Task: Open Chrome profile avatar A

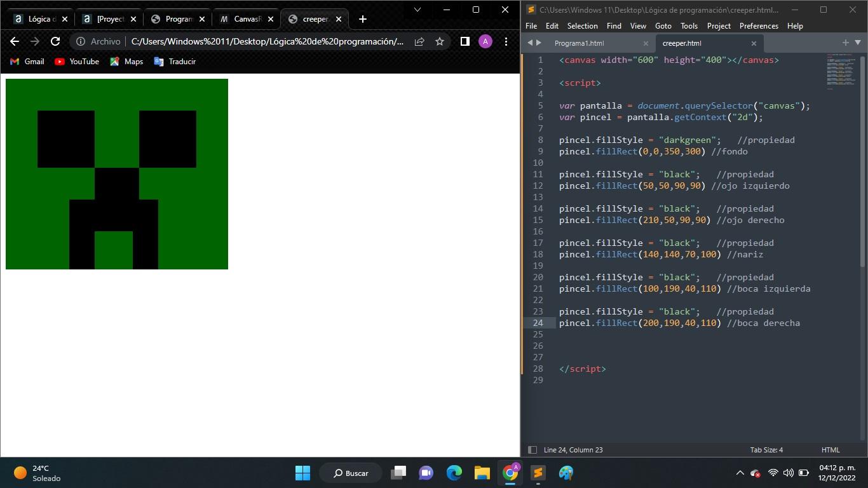Action: pyautogui.click(x=485, y=41)
